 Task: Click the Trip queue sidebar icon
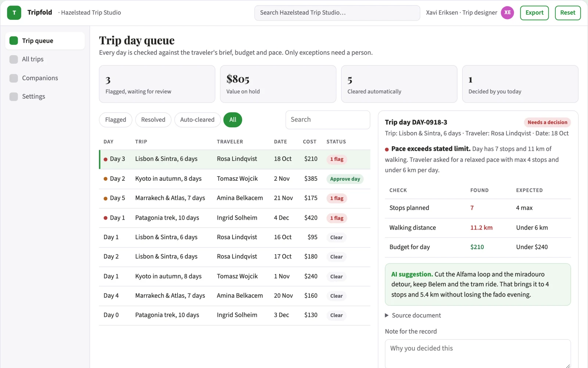click(x=14, y=40)
